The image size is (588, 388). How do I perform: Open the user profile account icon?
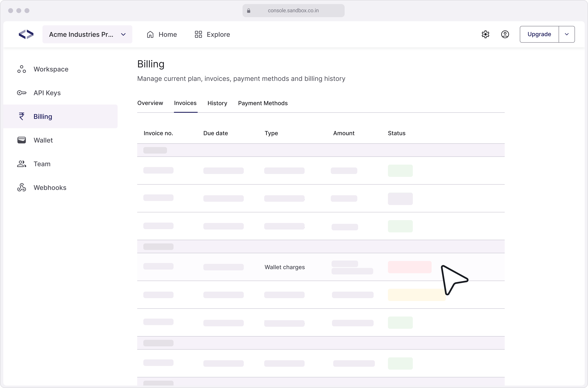[505, 34]
